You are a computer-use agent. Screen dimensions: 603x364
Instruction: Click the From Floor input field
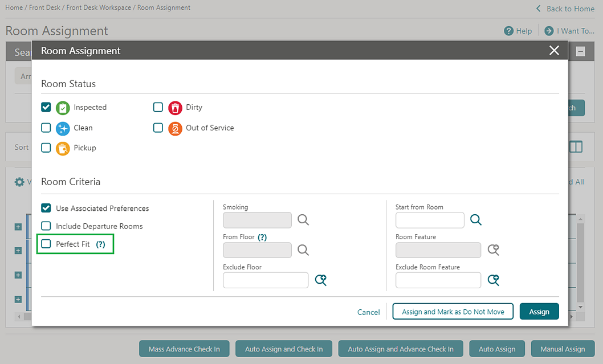pyautogui.click(x=257, y=250)
